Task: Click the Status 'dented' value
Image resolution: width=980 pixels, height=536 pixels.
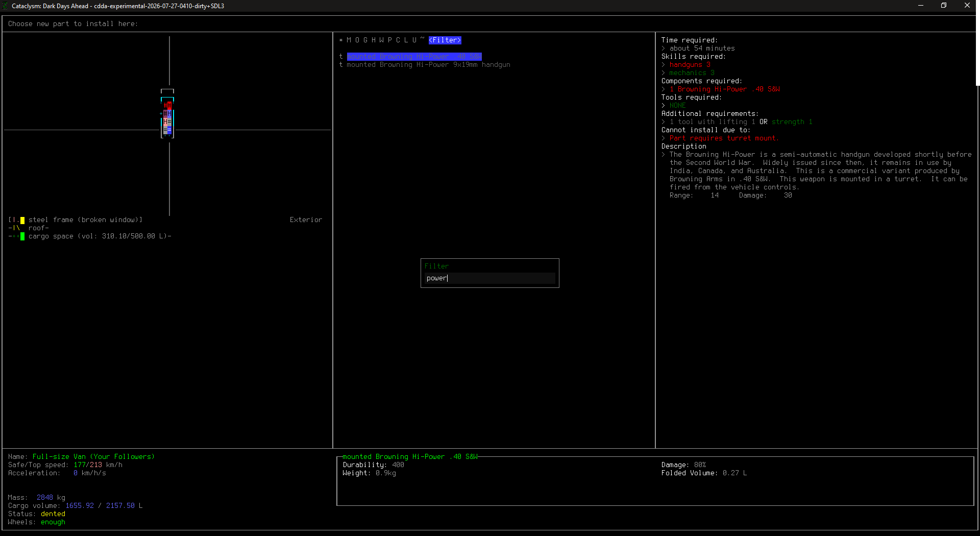Action: (53, 514)
